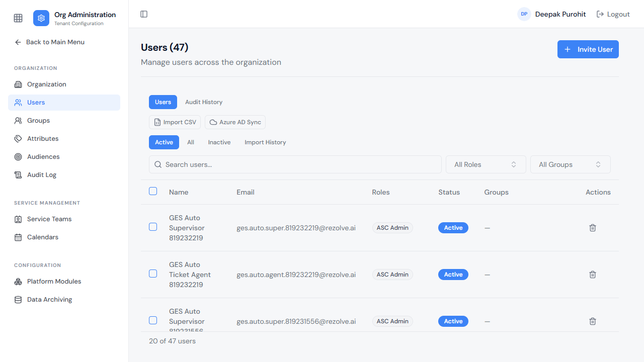Check the GES Auto Supervisor 819231556 row
This screenshot has height=362, width=644.
coord(153,320)
